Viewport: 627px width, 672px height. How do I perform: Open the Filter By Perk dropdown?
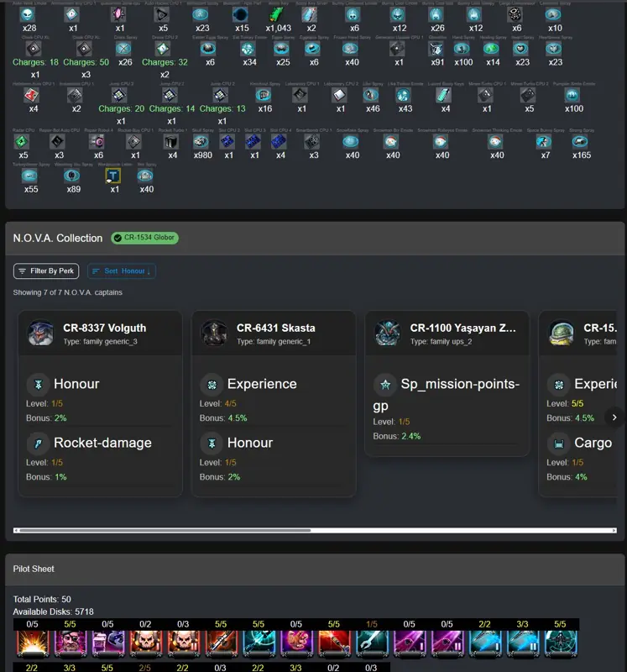coord(46,270)
